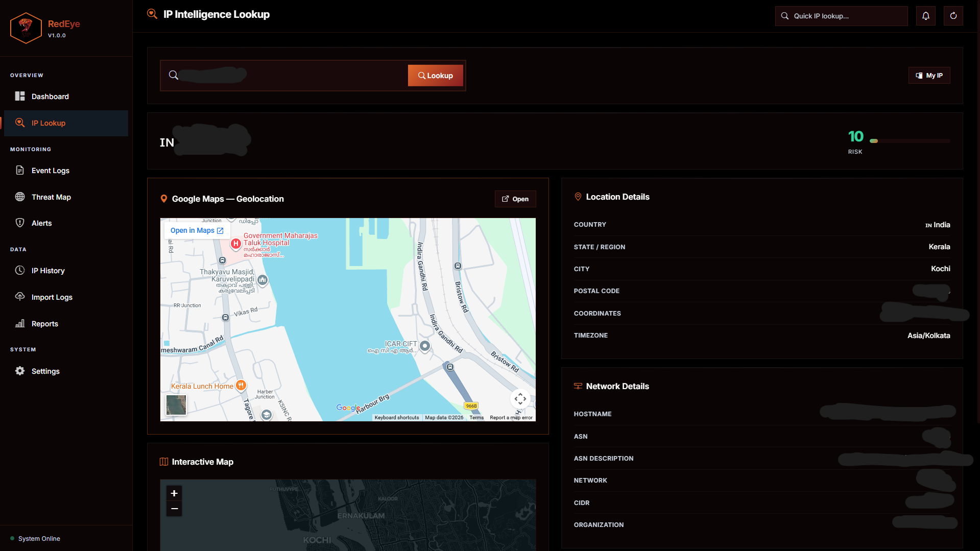Click the Location Details pin icon
The width and height of the screenshot is (980, 551).
[578, 197]
